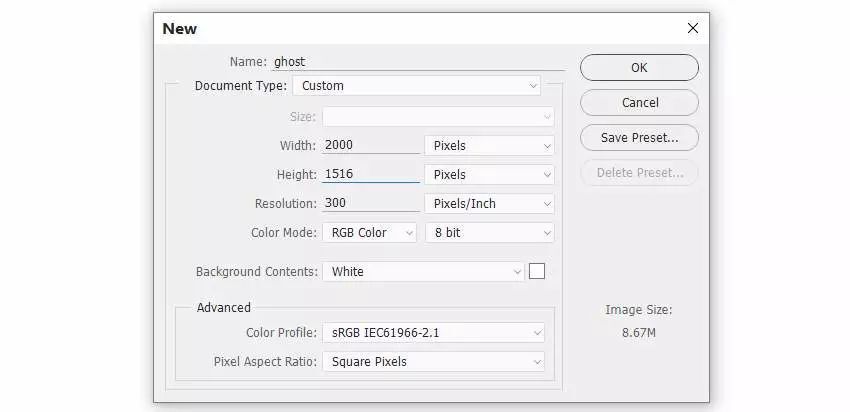This screenshot has height=412, width=850.
Task: Click the Width value field
Action: pos(370,145)
